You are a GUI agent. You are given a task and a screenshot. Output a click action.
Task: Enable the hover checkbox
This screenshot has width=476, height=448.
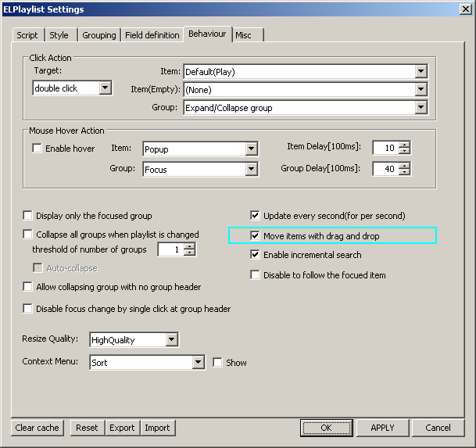[x=37, y=149]
